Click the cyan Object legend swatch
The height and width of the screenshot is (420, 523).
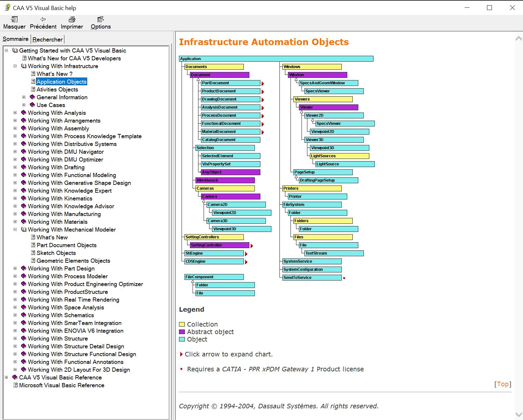pos(182,339)
